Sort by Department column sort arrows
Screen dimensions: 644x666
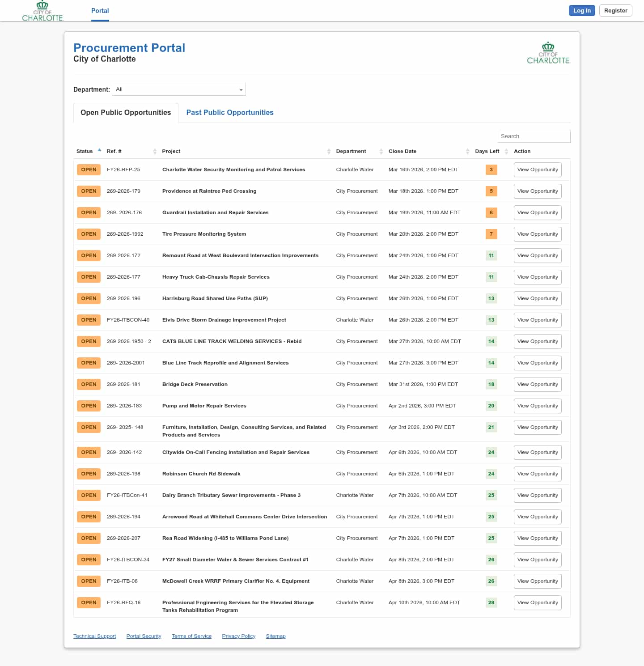pos(381,151)
